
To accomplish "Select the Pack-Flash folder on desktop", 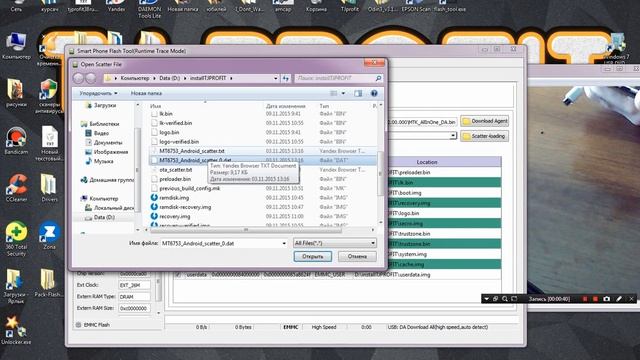I will click(x=49, y=283).
